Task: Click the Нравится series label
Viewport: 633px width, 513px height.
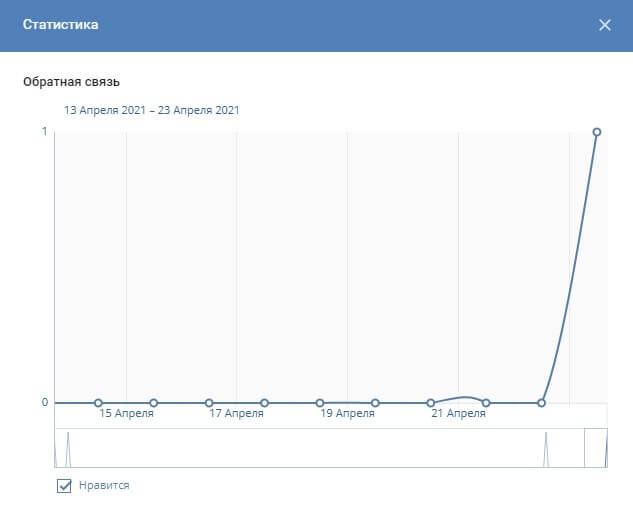Action: click(x=113, y=486)
